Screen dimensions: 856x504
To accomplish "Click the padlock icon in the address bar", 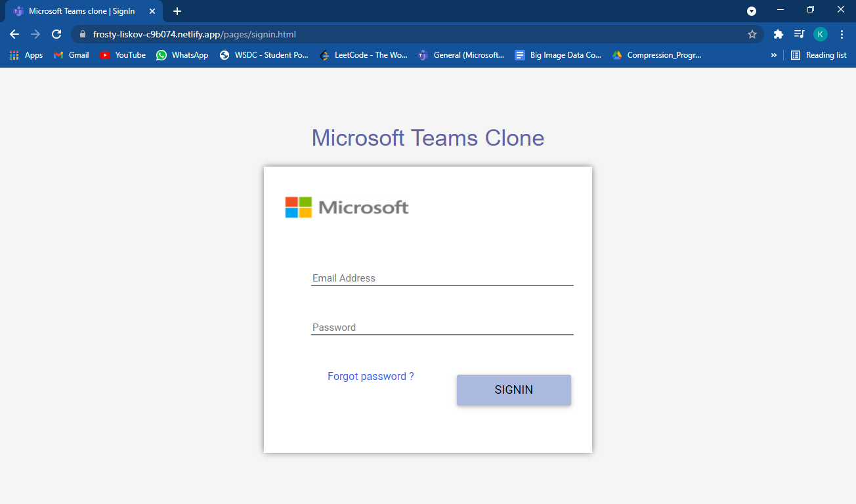I will click(82, 33).
